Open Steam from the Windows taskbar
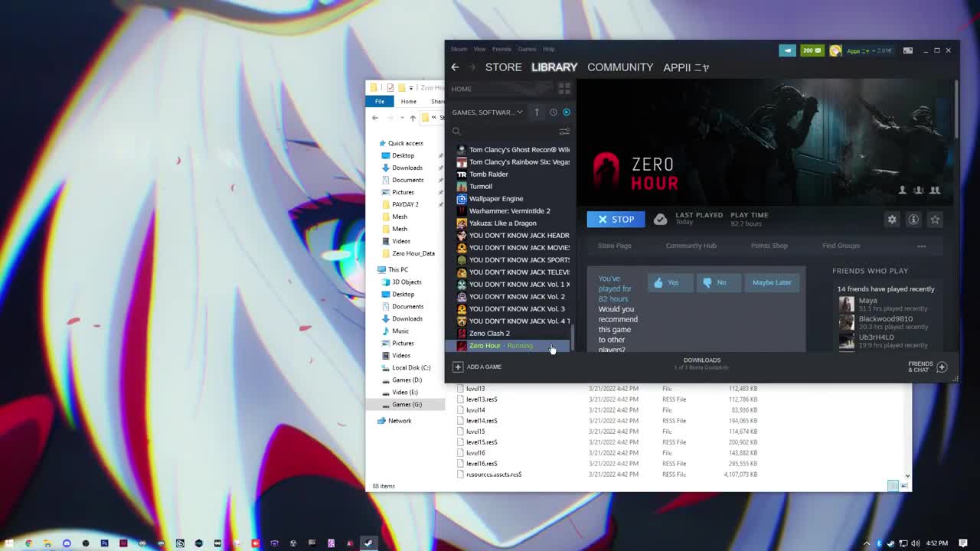 [368, 543]
